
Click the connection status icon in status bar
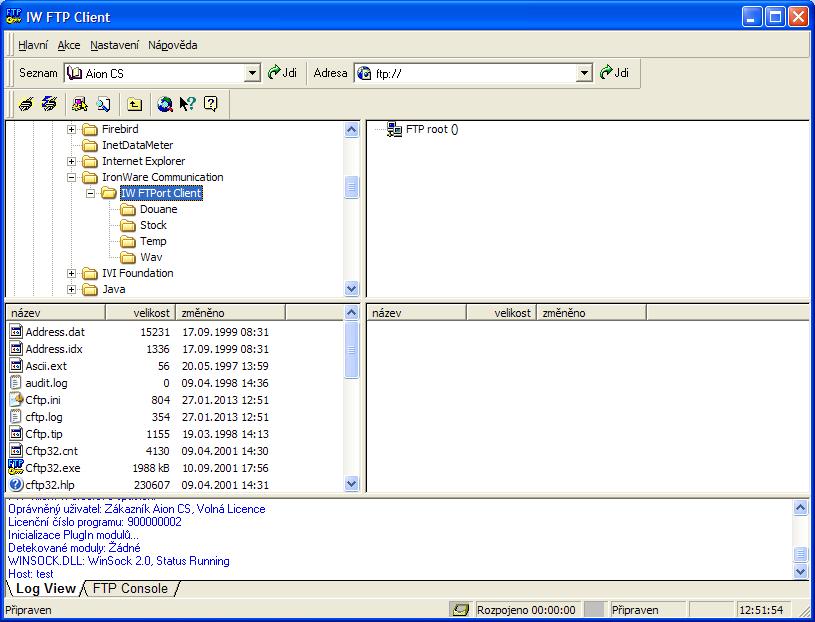point(460,609)
